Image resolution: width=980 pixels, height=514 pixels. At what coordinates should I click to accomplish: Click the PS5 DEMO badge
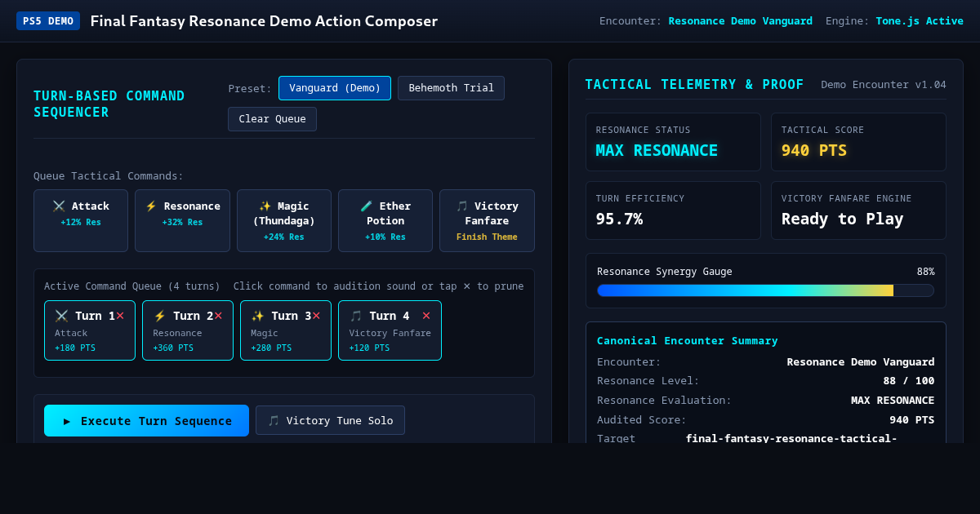[x=48, y=21]
